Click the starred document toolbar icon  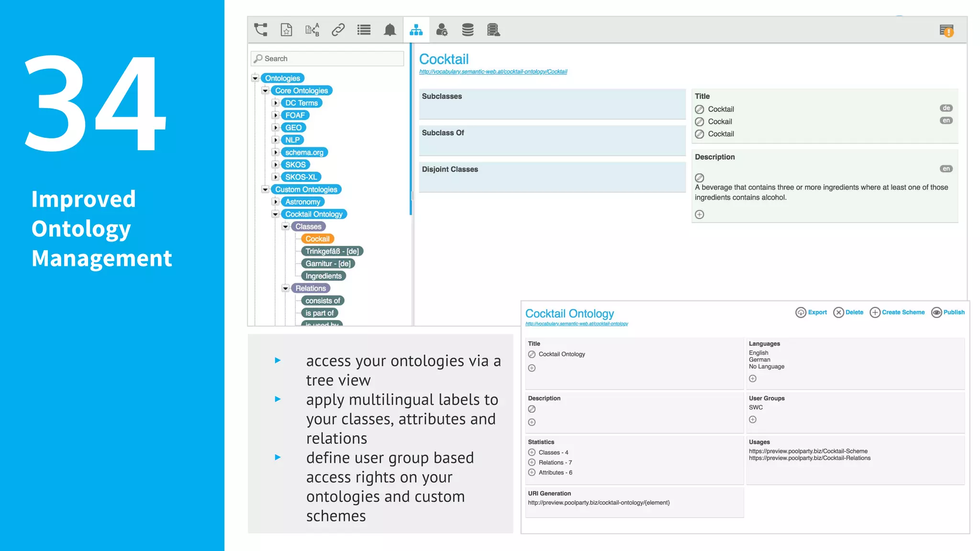point(286,30)
